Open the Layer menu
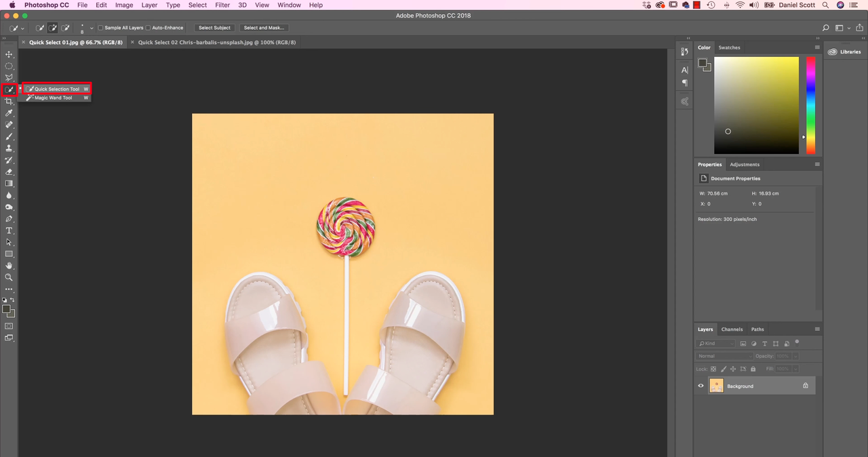868x457 pixels. 149,5
